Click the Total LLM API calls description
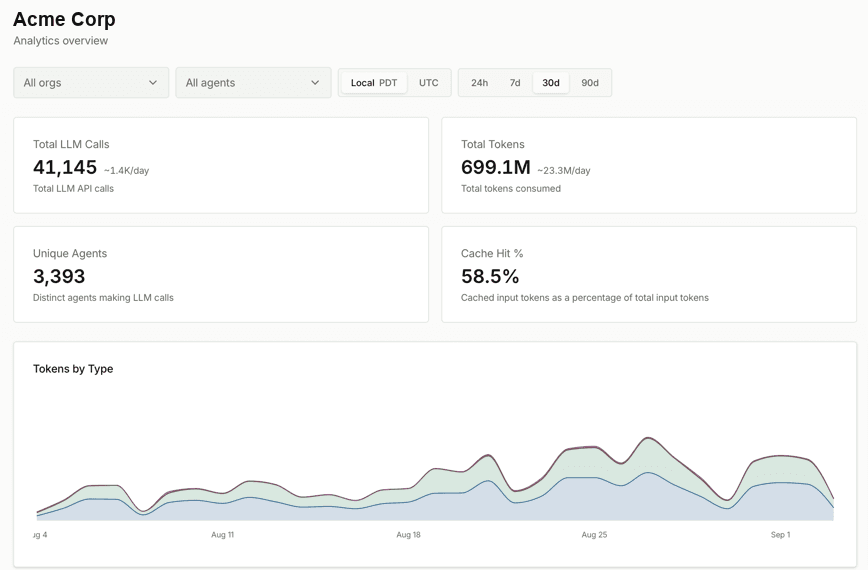The width and height of the screenshot is (868, 570). click(73, 189)
